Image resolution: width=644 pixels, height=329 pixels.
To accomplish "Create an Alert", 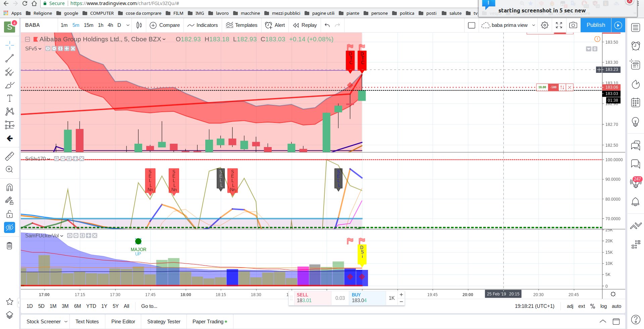I will 275,25.
